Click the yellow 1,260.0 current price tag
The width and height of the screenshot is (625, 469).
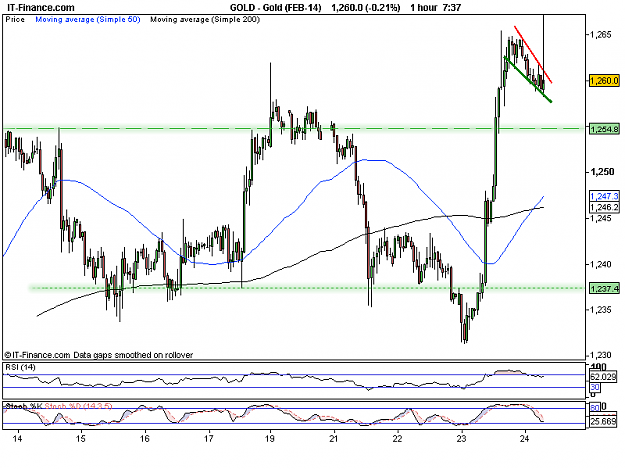pyautogui.click(x=604, y=80)
